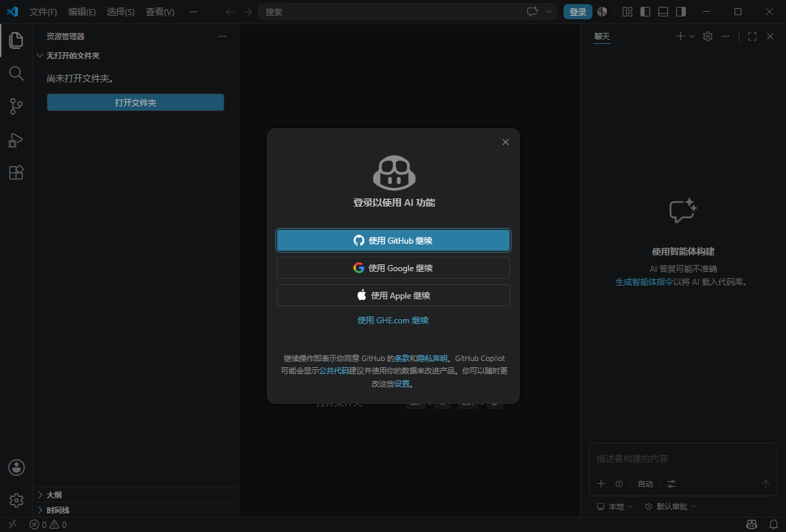Click the VS Code logo icon
This screenshot has width=786, height=532.
coord(12,12)
